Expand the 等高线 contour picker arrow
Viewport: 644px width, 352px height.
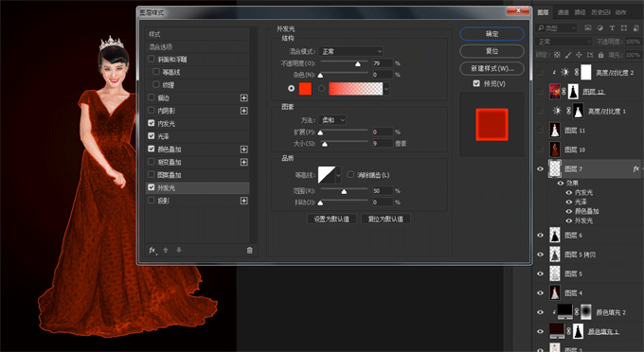[x=338, y=175]
